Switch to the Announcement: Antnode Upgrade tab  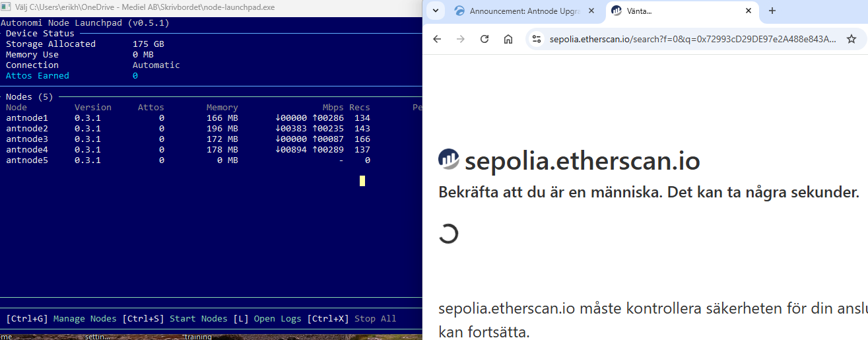coord(525,11)
